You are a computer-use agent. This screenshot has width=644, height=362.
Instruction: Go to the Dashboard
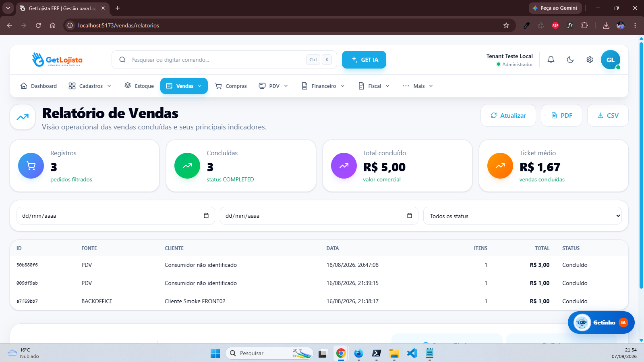pos(39,86)
